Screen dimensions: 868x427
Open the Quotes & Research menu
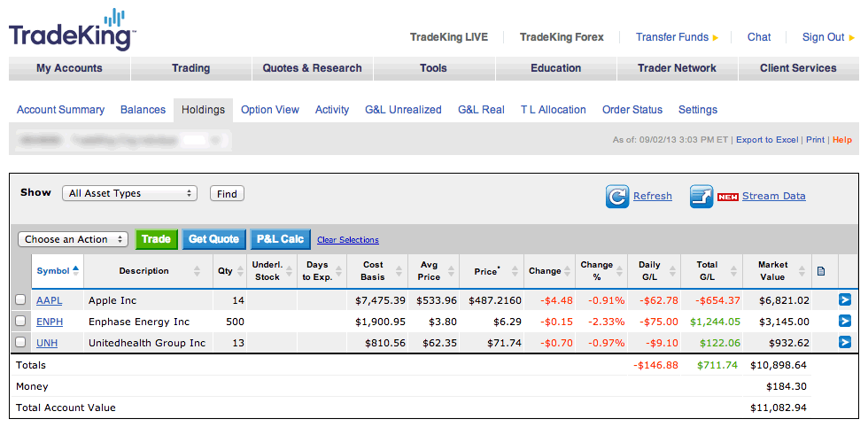click(312, 68)
